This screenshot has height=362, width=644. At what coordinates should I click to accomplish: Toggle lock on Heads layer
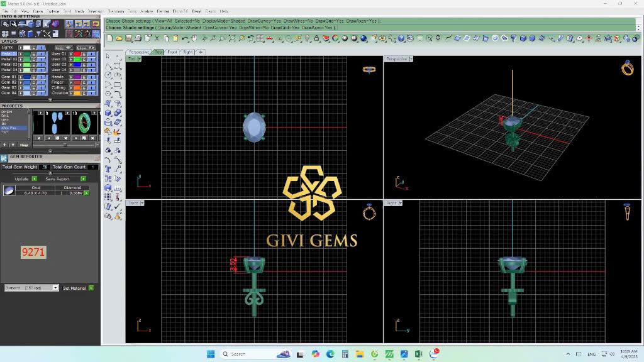[84, 77]
